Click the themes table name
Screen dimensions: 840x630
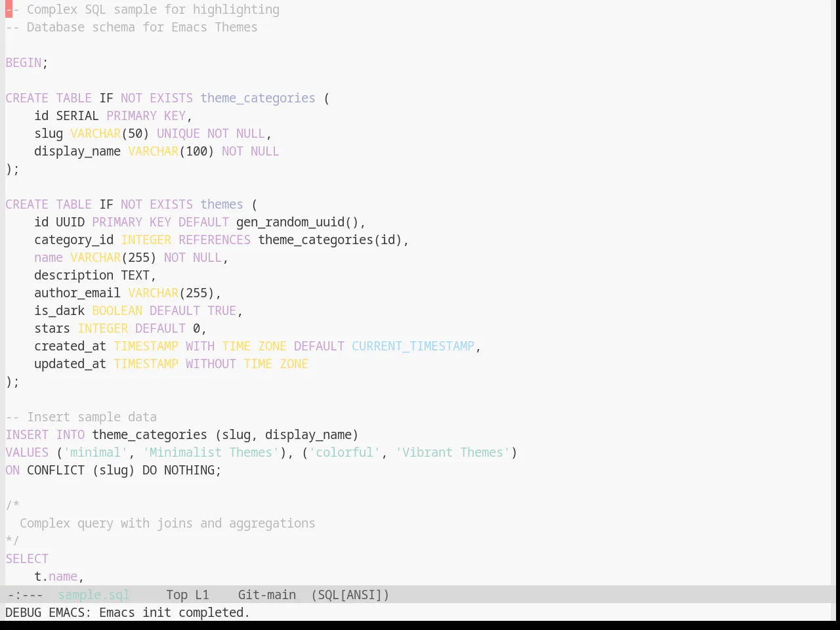[x=222, y=204]
